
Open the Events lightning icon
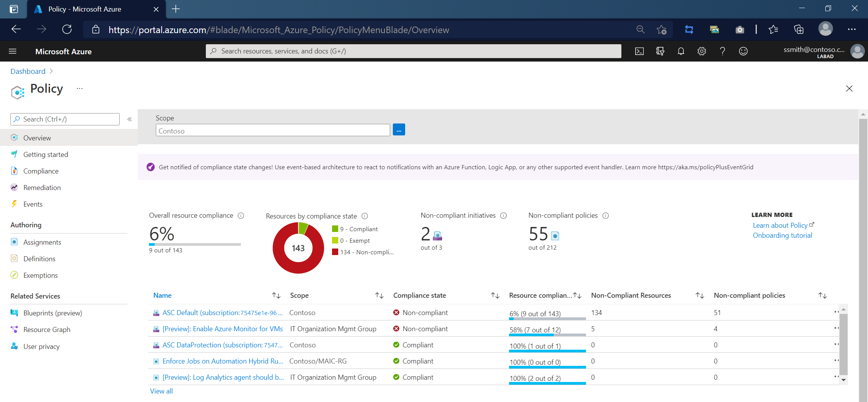(15, 204)
